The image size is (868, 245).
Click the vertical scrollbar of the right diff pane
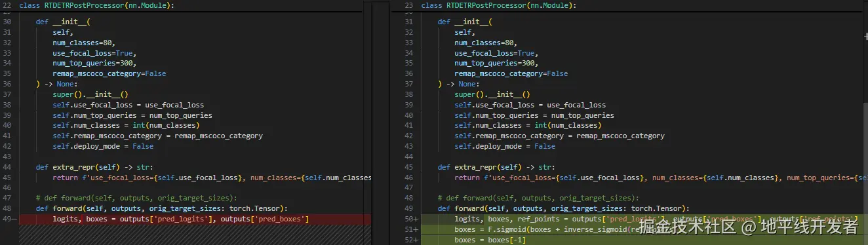click(x=865, y=174)
